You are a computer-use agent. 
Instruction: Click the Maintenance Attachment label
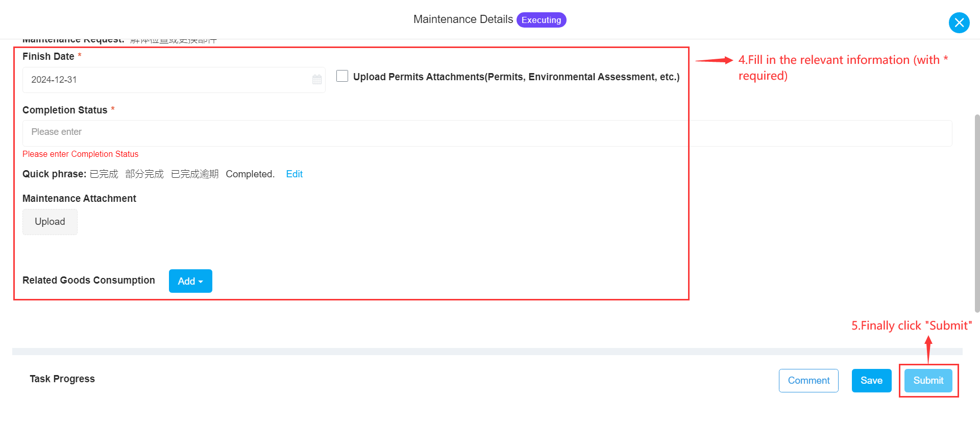[79, 199]
